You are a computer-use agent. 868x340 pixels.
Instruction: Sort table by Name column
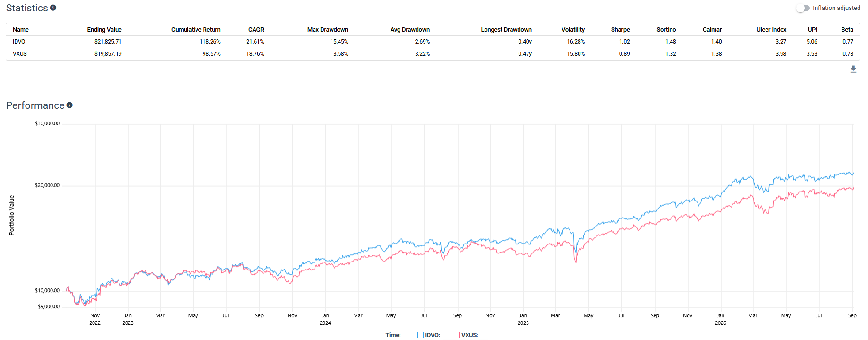tap(21, 29)
